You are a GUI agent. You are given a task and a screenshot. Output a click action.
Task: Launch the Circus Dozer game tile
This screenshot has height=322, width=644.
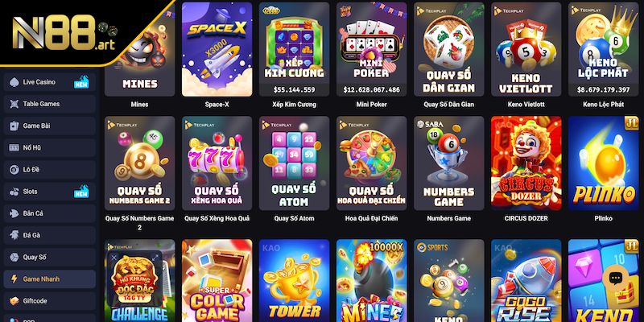tap(526, 163)
